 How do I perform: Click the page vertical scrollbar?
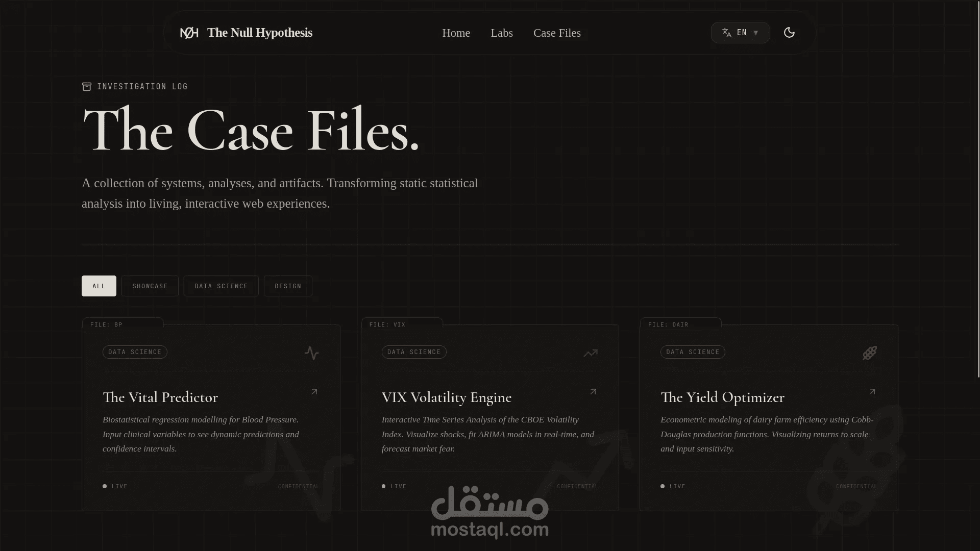978,189
